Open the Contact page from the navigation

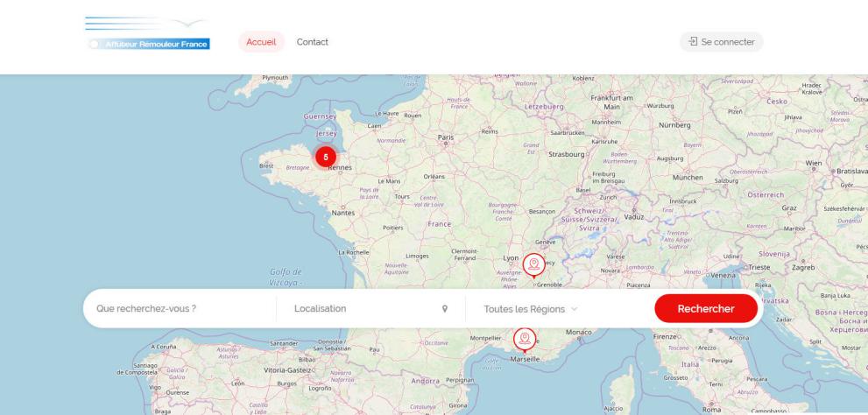click(313, 42)
